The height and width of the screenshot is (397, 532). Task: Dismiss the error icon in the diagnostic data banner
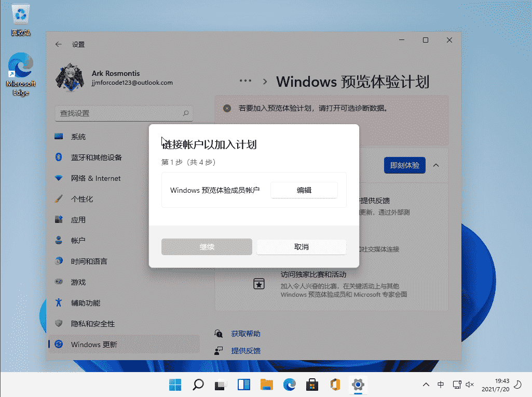pos(227,108)
